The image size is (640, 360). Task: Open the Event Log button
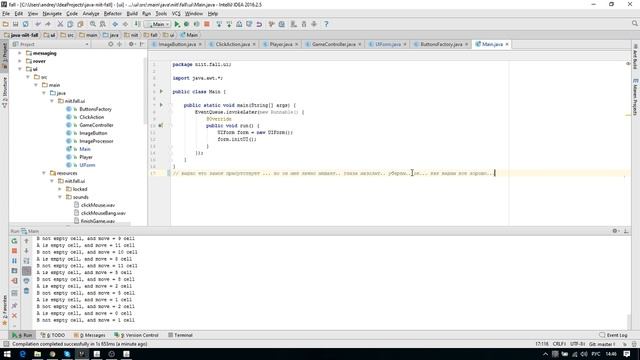pos(613,335)
